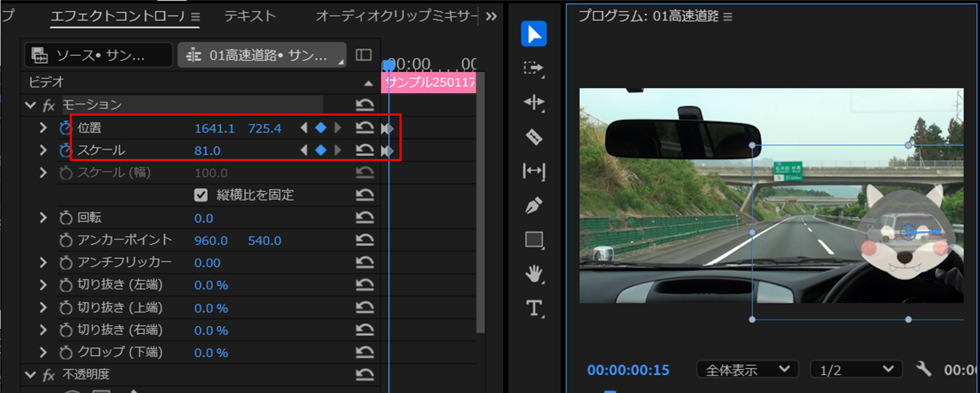Reset the アンカーポイント parameter
This screenshot has height=393, width=980.
pyautogui.click(x=364, y=240)
